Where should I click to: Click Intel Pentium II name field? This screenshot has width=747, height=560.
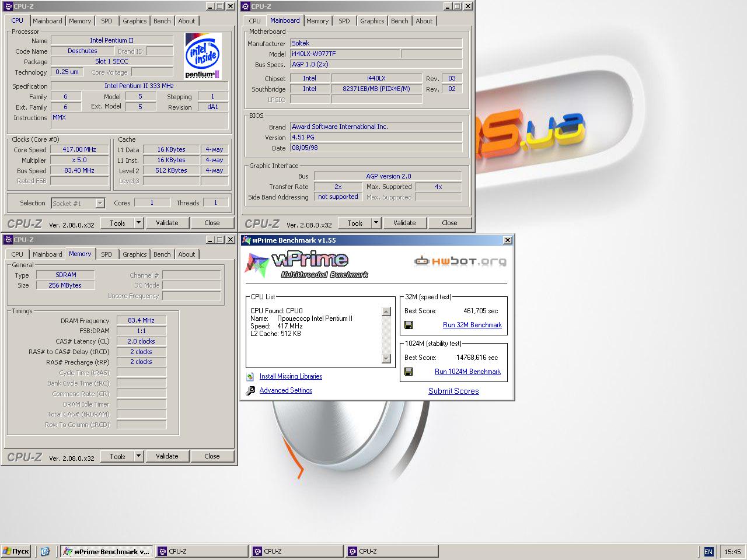(x=111, y=40)
